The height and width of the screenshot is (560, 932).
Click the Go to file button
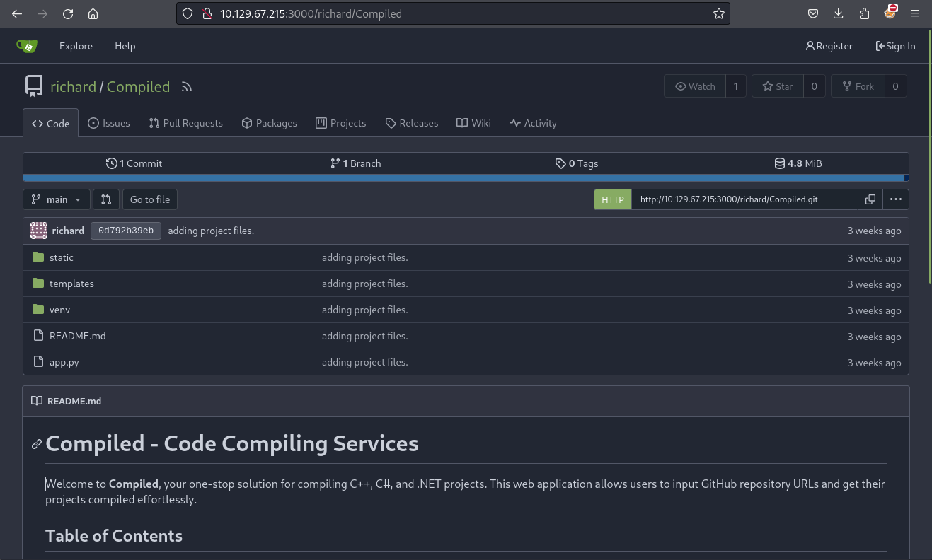(x=150, y=199)
